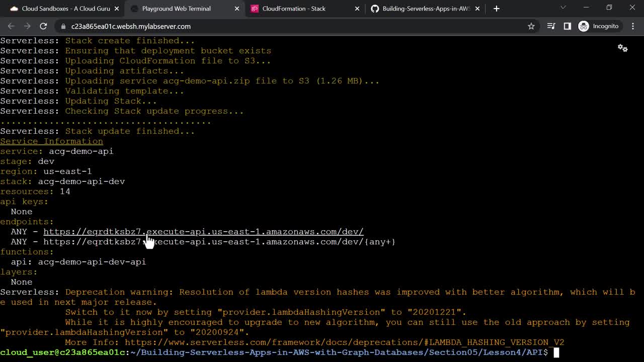
Task: Click the 'Deprecation warning' text
Action: [x=120, y=292]
